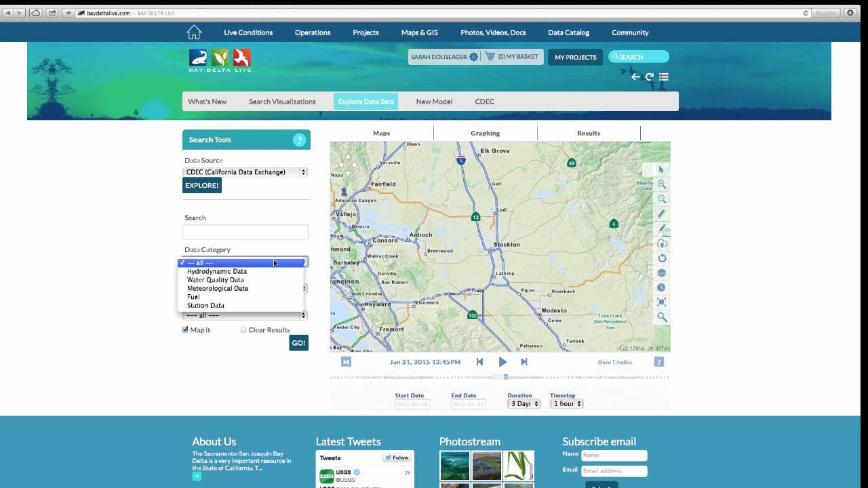Open the list menu icon in banner
The image size is (868, 488).
point(664,77)
